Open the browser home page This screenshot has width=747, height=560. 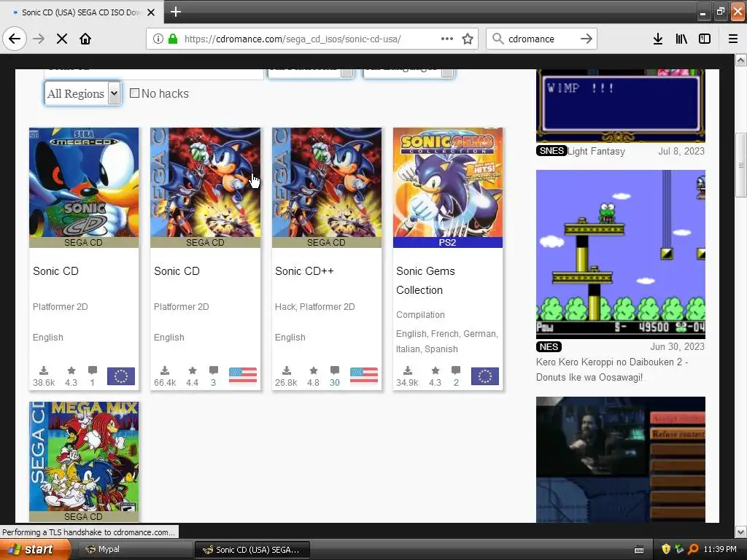(x=85, y=39)
